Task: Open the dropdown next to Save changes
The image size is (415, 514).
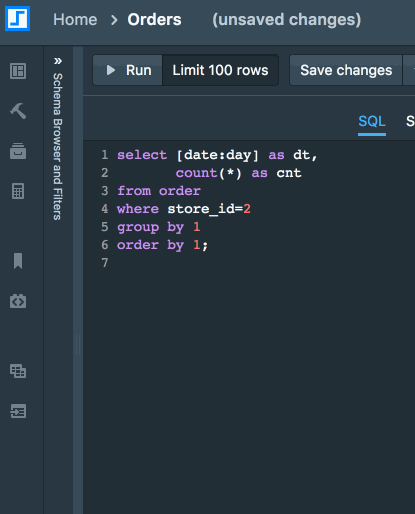Action: click(409, 70)
